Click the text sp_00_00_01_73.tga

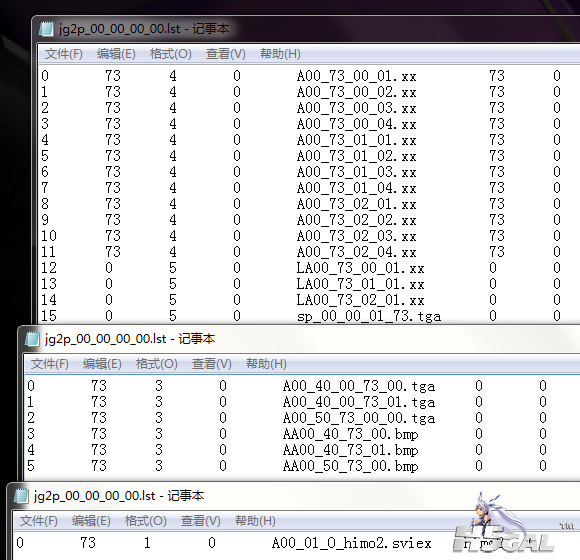pos(369,316)
